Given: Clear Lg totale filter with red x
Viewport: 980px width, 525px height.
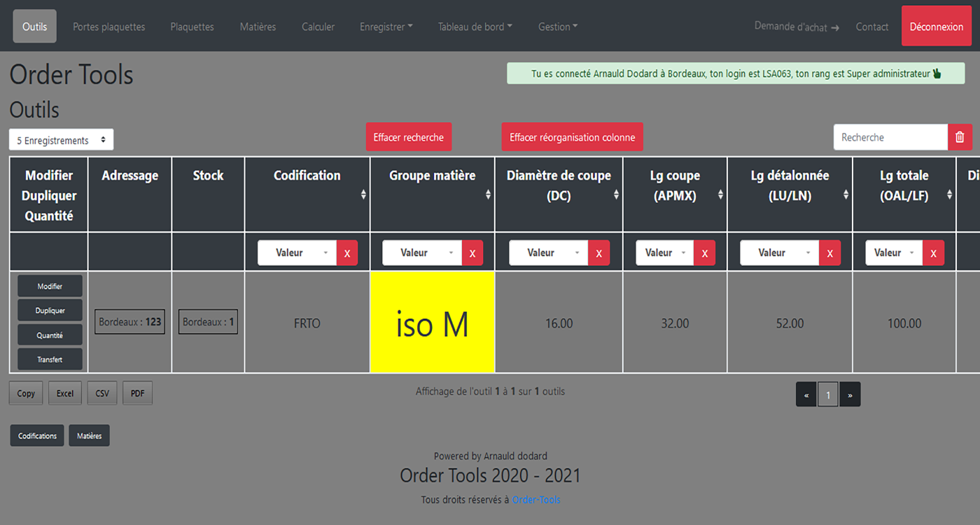Looking at the screenshot, I should [933, 253].
